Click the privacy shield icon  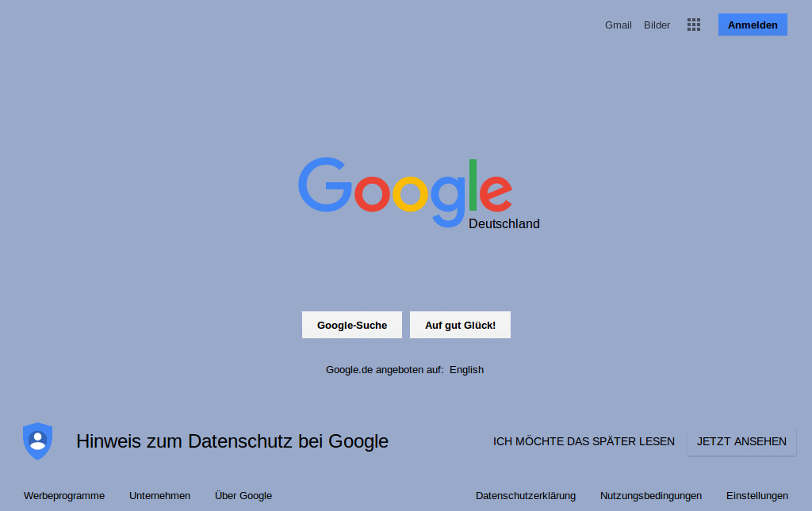[38, 440]
